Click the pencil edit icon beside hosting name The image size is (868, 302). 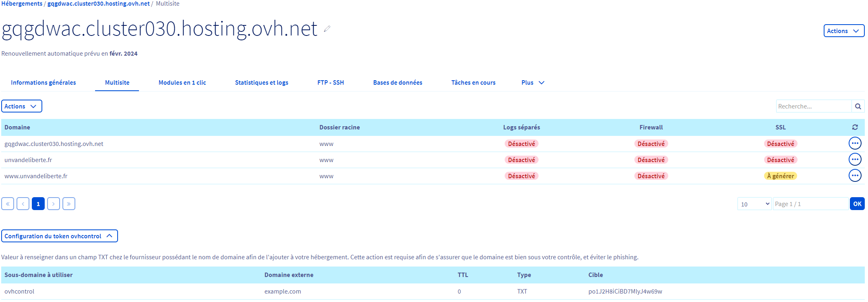327,29
